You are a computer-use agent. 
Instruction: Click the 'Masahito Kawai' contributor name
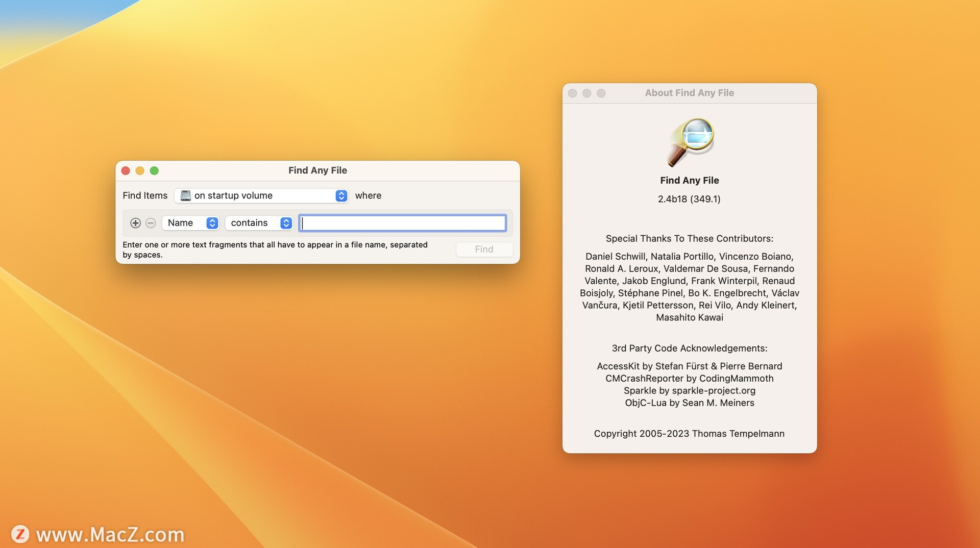690,317
